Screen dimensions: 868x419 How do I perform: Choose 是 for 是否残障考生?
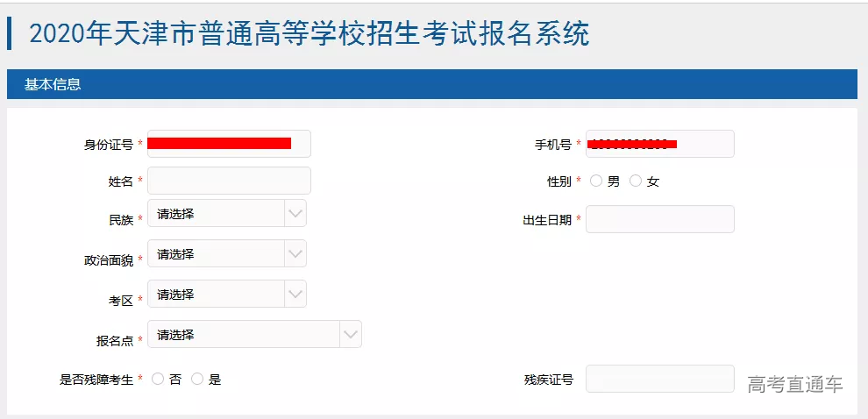(197, 380)
